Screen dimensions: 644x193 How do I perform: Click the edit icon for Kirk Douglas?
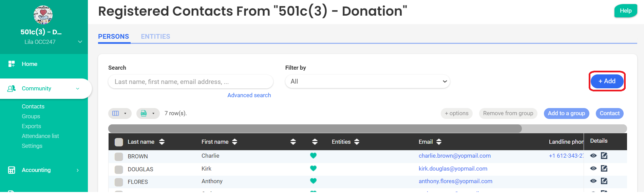[604, 169]
